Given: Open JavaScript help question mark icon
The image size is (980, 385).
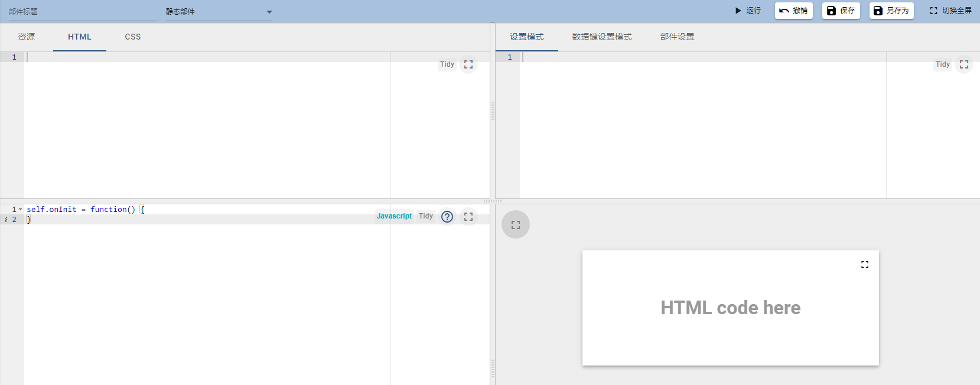Looking at the screenshot, I should coord(447,217).
